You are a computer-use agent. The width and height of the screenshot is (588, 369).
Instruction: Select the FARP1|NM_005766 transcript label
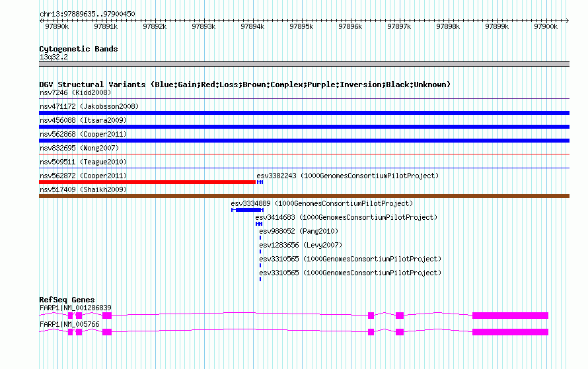tap(69, 324)
